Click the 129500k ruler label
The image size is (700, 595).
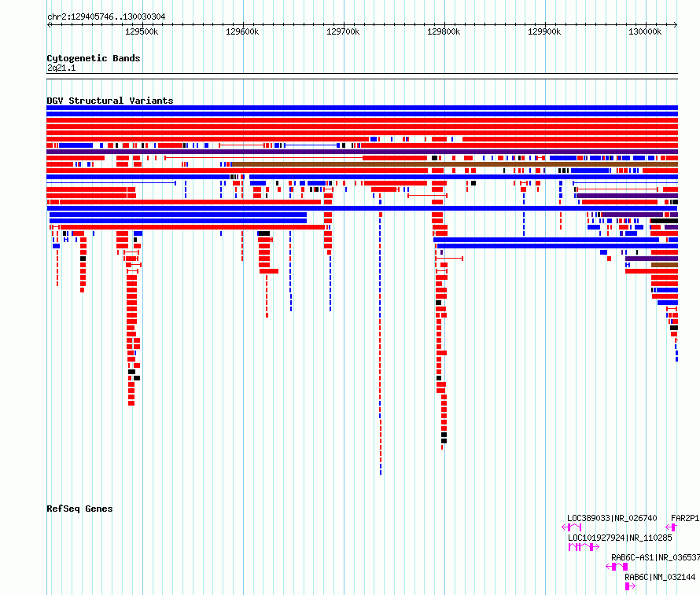[x=142, y=31]
